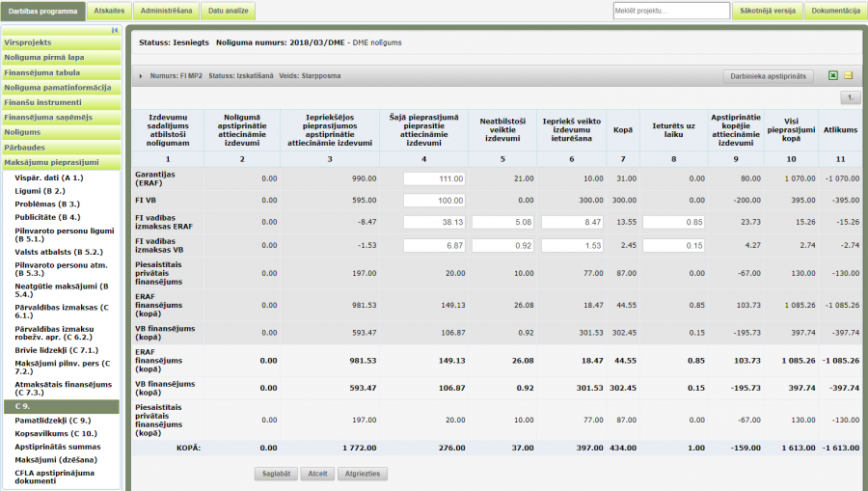Export table to Excel icon
This screenshot has width=868, height=491.
(832, 75)
